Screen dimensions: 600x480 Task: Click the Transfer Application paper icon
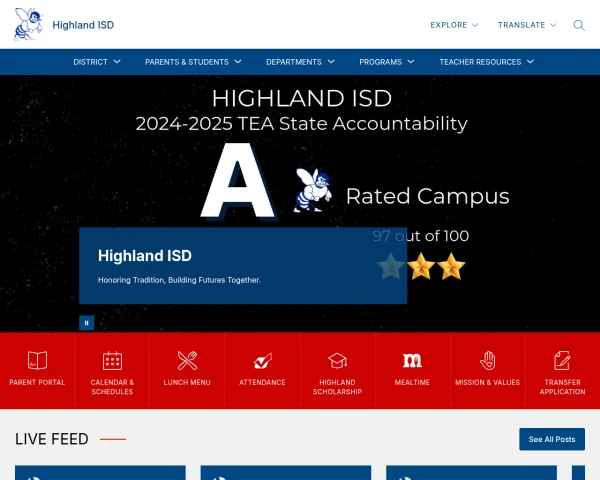click(562, 360)
